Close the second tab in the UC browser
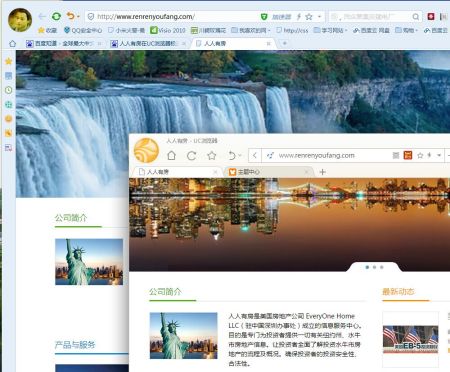 click(307, 172)
